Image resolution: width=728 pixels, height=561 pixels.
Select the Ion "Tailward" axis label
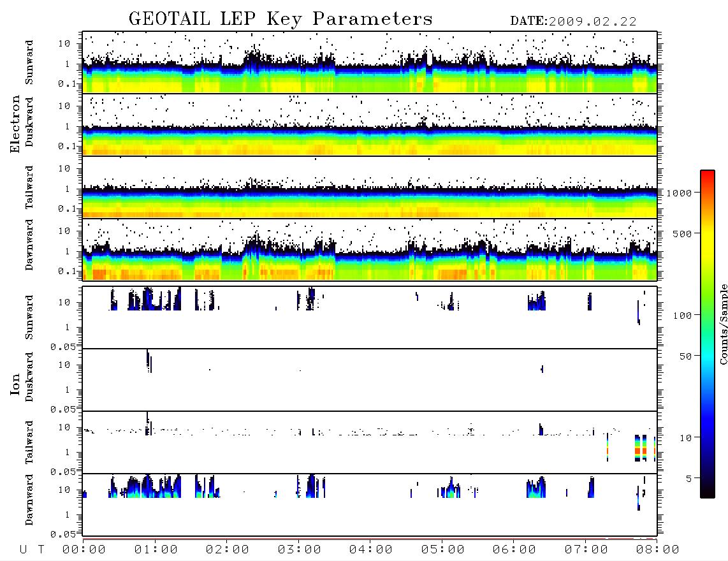click(29, 442)
